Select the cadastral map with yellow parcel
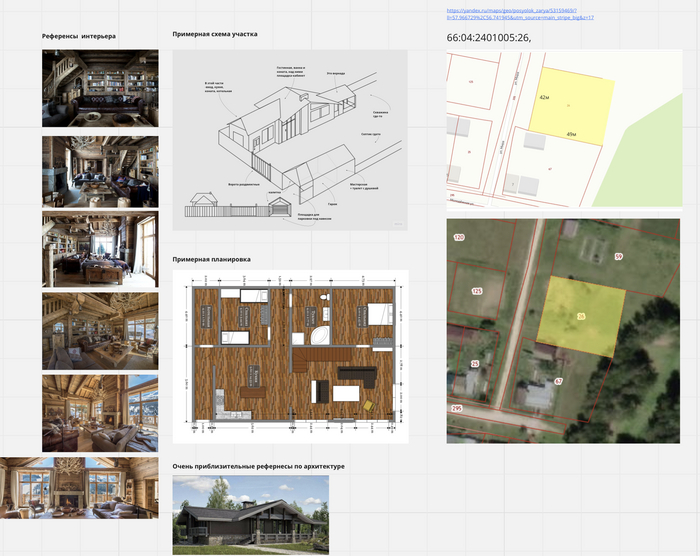The width and height of the screenshot is (700, 556). coord(564,129)
